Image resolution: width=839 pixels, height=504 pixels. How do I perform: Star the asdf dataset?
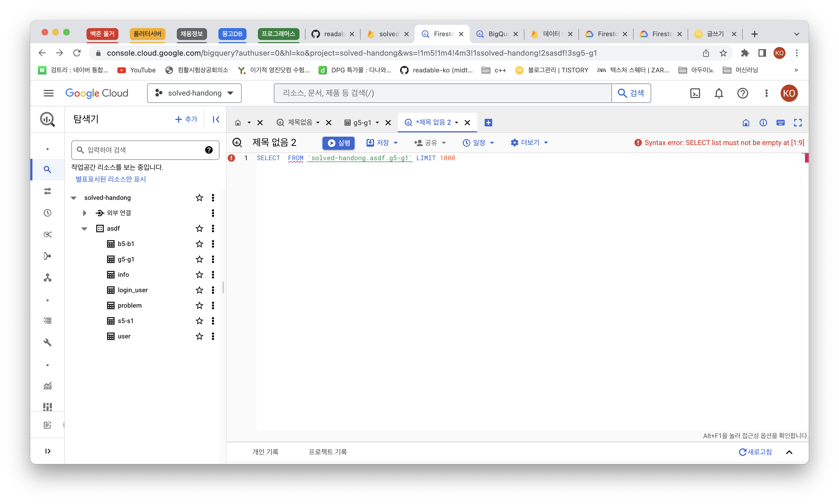[199, 229]
